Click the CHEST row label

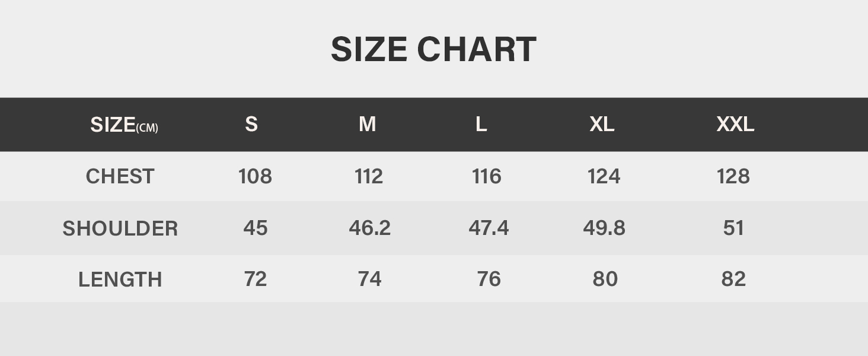(120, 176)
